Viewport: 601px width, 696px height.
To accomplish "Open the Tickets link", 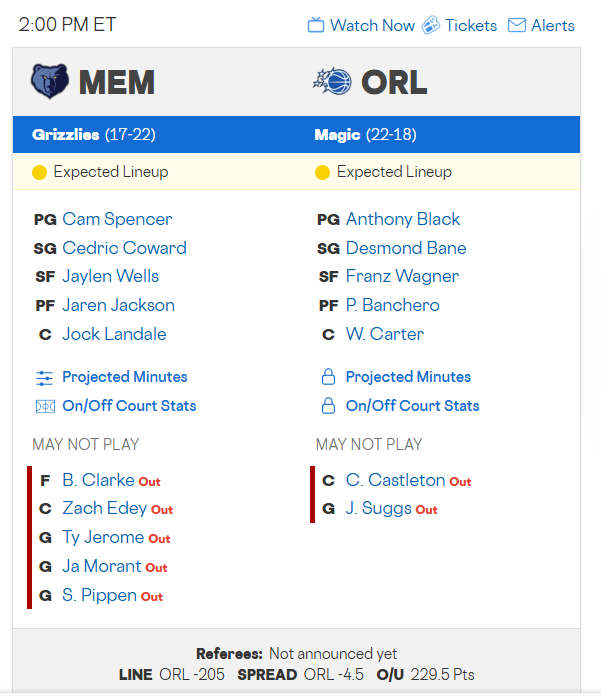I will (x=471, y=26).
